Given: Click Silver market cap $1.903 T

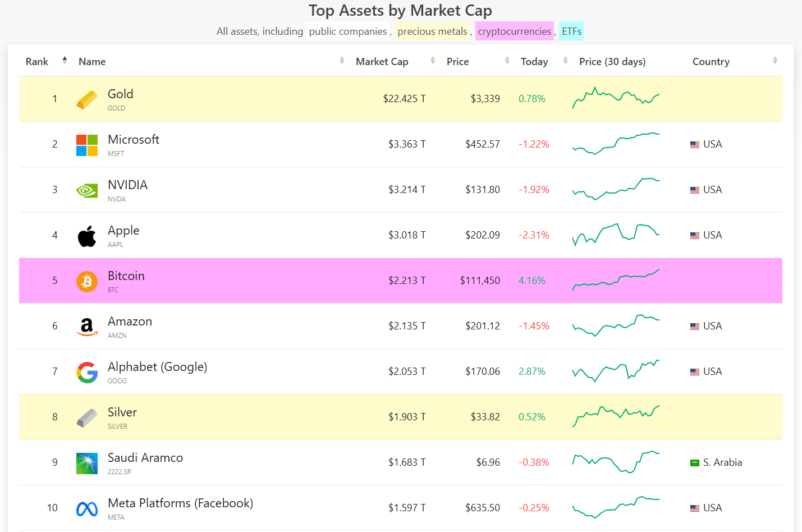Looking at the screenshot, I should [x=407, y=417].
